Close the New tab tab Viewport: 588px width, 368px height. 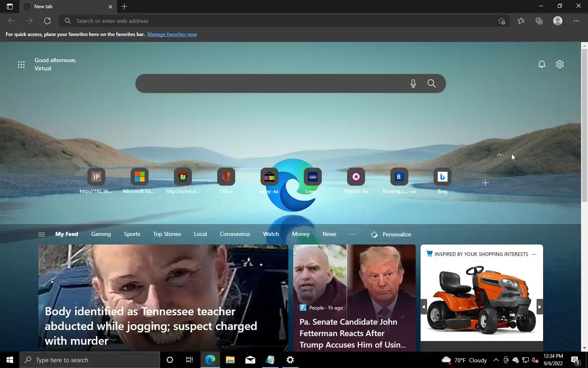tap(110, 7)
